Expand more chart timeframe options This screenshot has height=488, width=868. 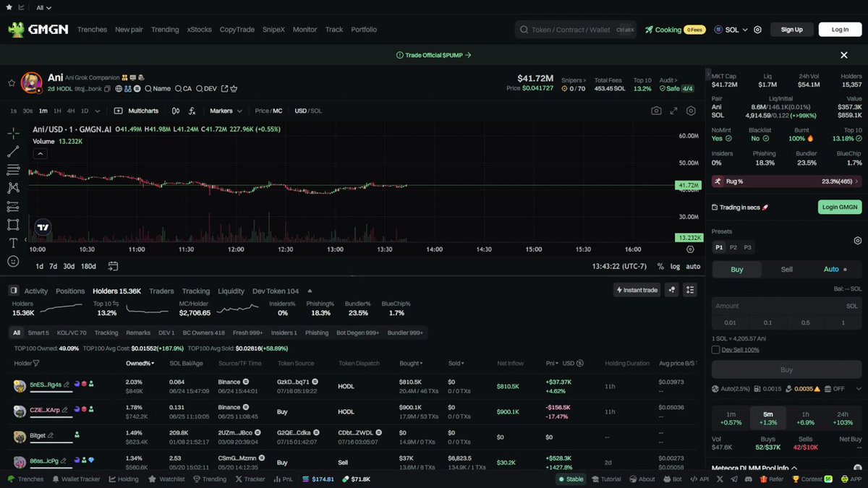[x=97, y=111]
